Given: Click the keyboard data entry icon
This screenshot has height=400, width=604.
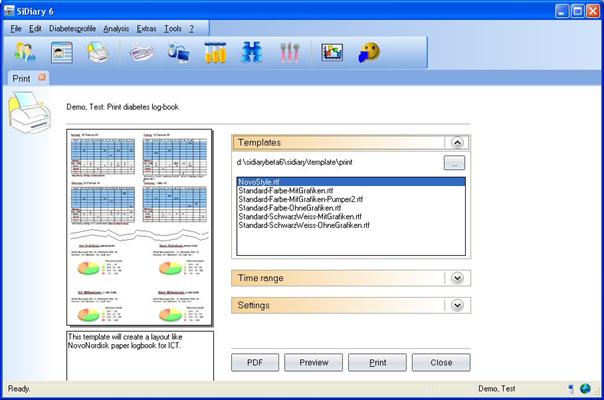Looking at the screenshot, I should [142, 53].
